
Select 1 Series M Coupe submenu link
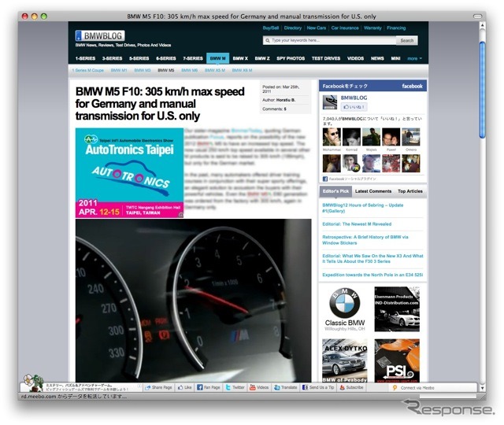[x=87, y=70]
